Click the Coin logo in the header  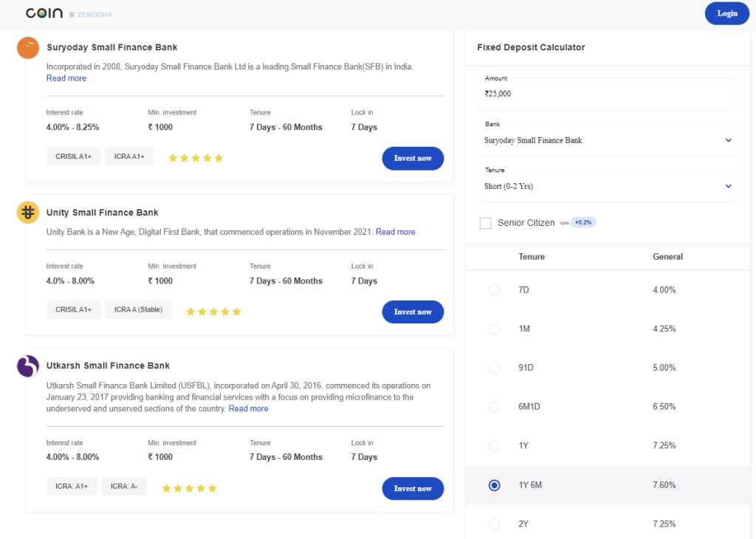pyautogui.click(x=44, y=13)
